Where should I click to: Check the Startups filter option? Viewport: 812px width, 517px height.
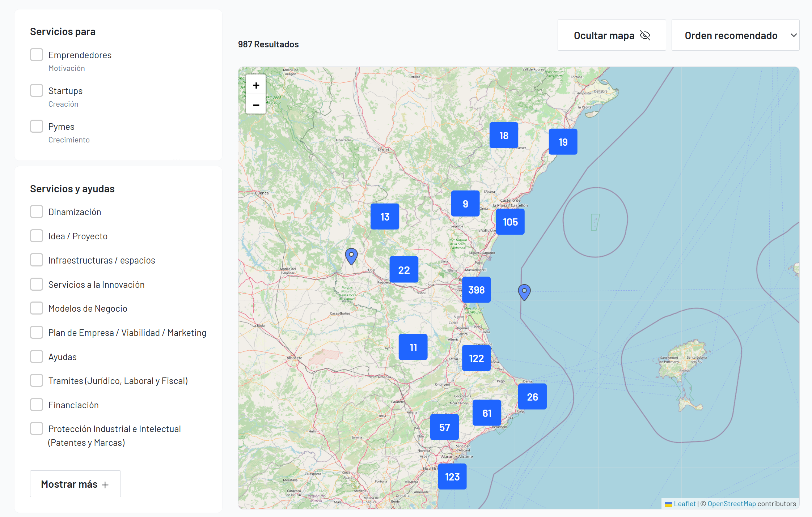[37, 91]
